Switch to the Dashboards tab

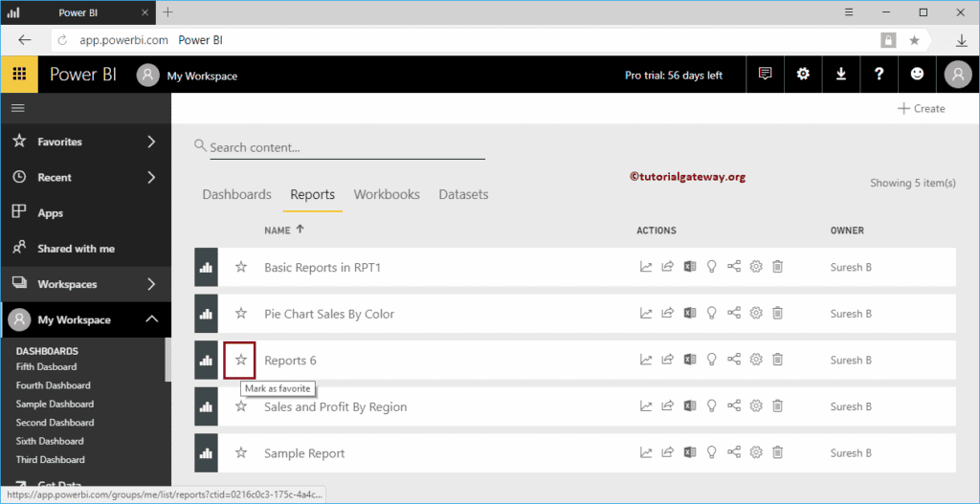pos(237,194)
